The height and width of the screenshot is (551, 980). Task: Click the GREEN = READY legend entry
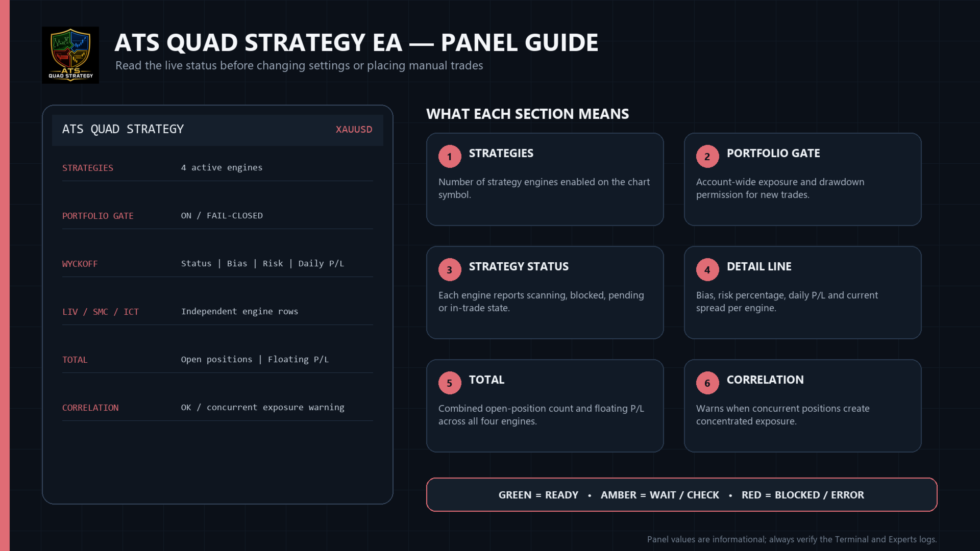tap(538, 495)
